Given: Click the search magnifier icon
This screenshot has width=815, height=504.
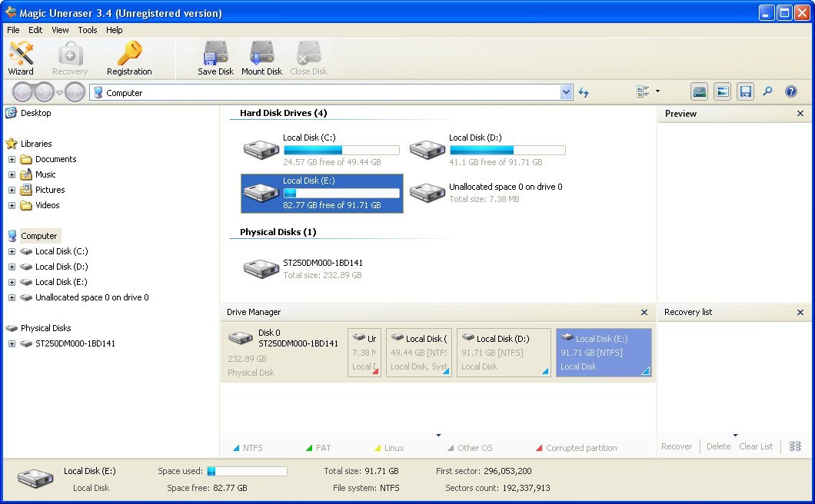Looking at the screenshot, I should tap(767, 91).
